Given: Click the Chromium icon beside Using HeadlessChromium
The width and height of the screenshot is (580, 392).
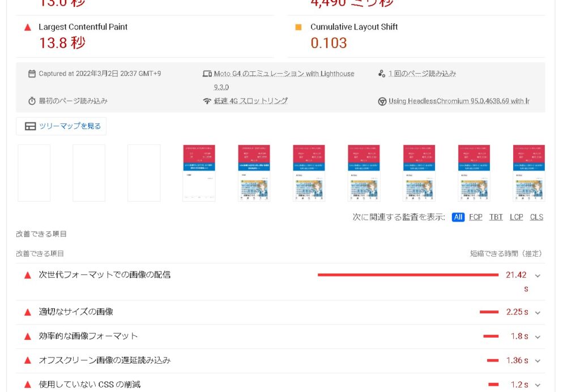Looking at the screenshot, I should [382, 101].
